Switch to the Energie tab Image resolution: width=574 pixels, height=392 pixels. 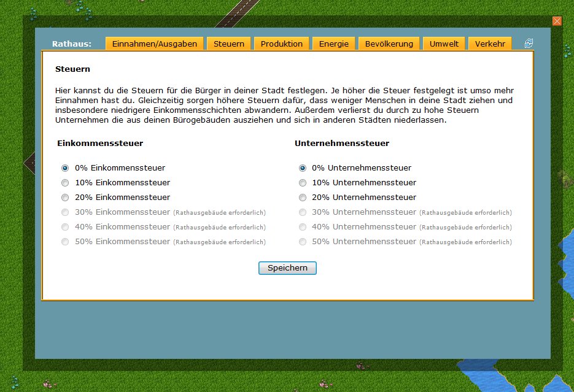(x=333, y=44)
